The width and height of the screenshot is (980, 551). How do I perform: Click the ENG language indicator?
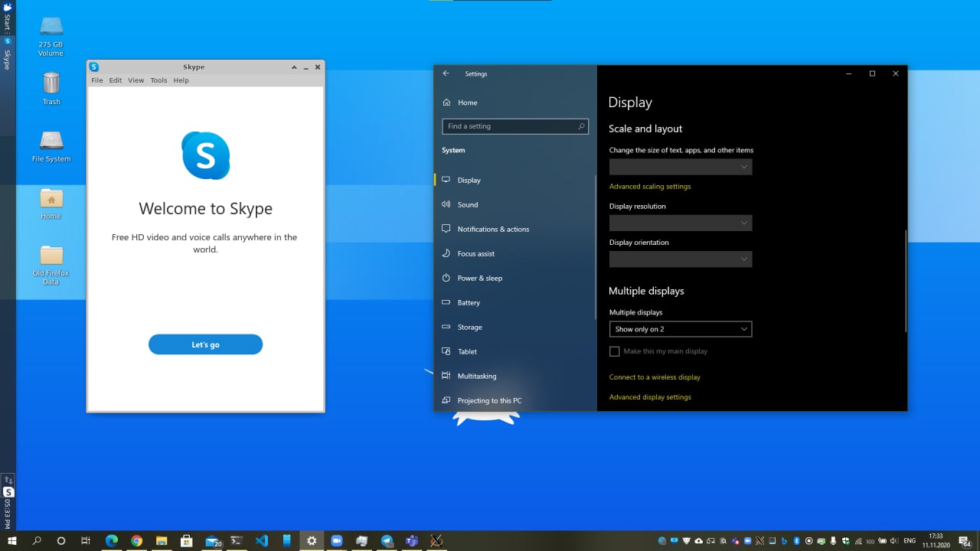click(x=910, y=541)
